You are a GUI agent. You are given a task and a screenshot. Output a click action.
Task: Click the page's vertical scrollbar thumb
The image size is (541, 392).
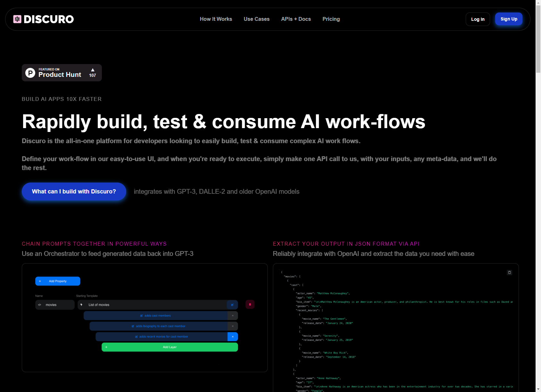point(538,39)
